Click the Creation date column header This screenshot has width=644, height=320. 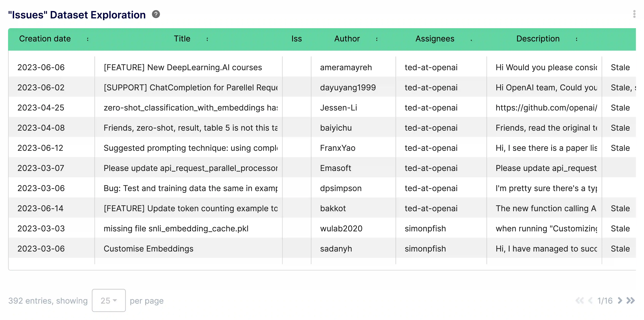[x=45, y=39]
